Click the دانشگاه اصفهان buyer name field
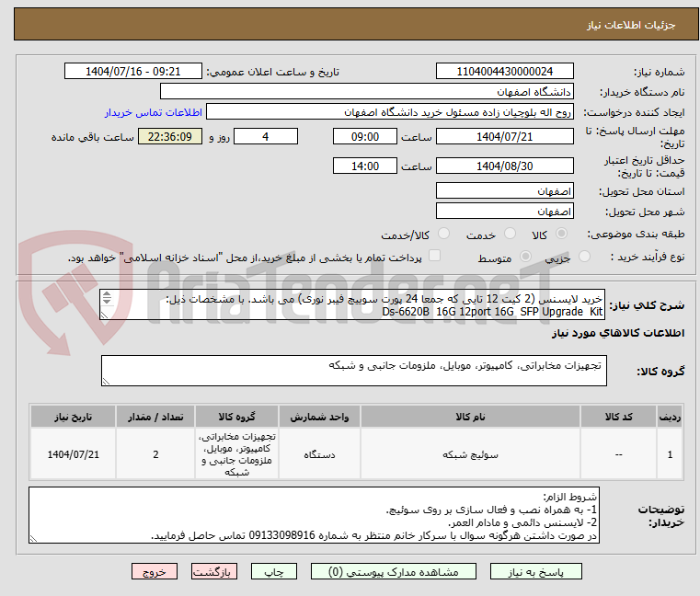 coord(366,92)
